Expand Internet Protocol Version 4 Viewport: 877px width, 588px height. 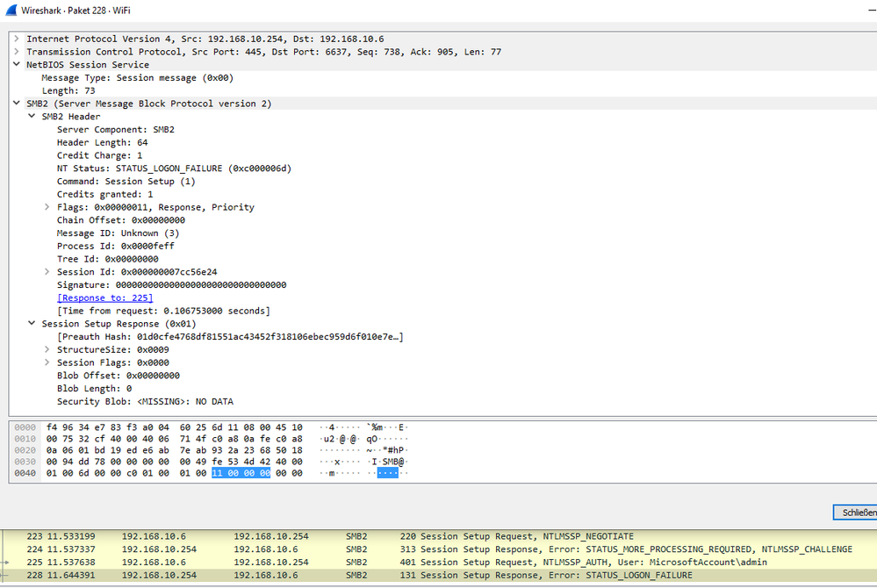[16, 39]
